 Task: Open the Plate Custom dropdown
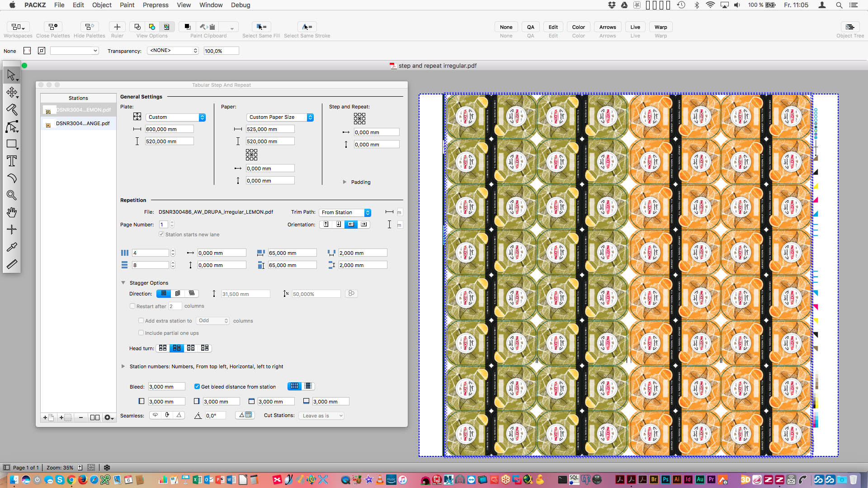pyautogui.click(x=176, y=117)
